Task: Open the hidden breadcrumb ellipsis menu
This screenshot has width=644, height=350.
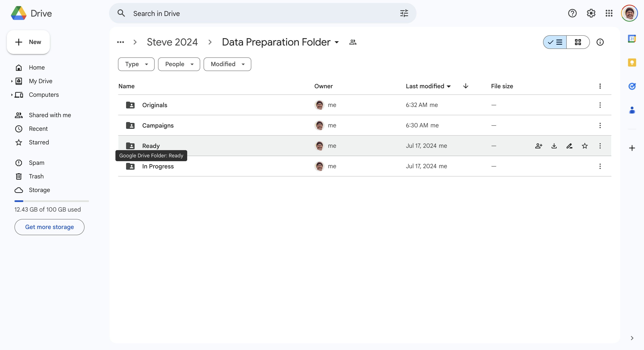Action: (x=120, y=42)
